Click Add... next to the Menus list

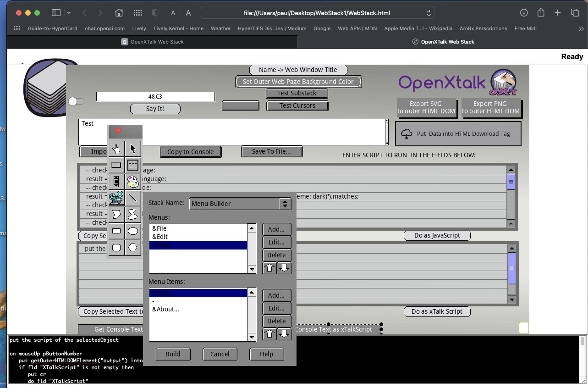[276, 229]
